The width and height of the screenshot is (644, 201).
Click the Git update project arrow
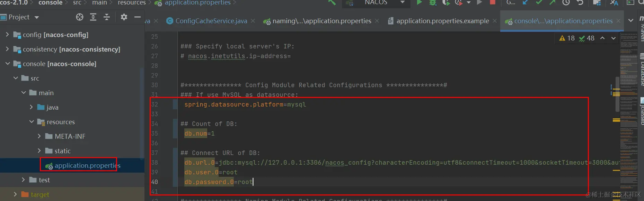526,2
